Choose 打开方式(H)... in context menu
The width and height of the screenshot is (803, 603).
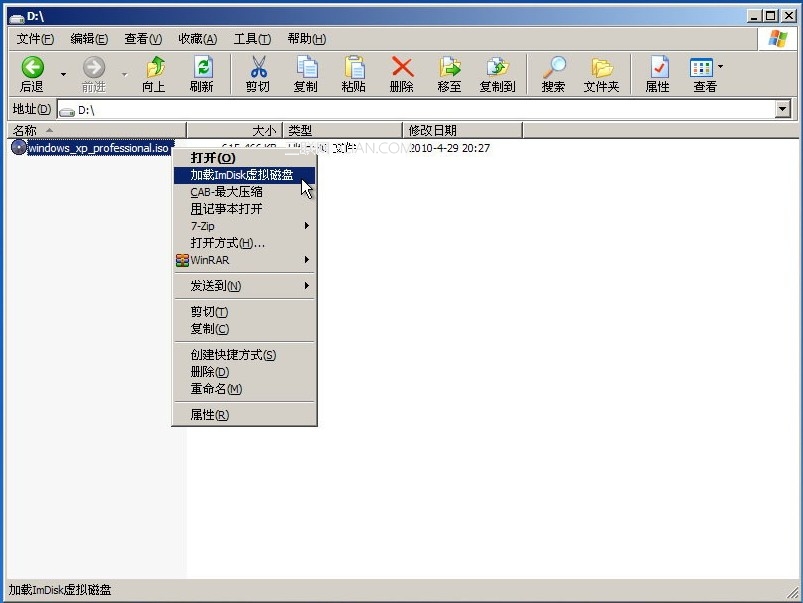244,243
